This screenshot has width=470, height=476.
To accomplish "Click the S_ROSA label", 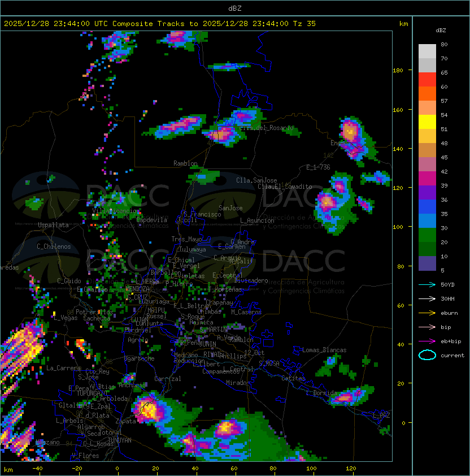I will (269, 364).
